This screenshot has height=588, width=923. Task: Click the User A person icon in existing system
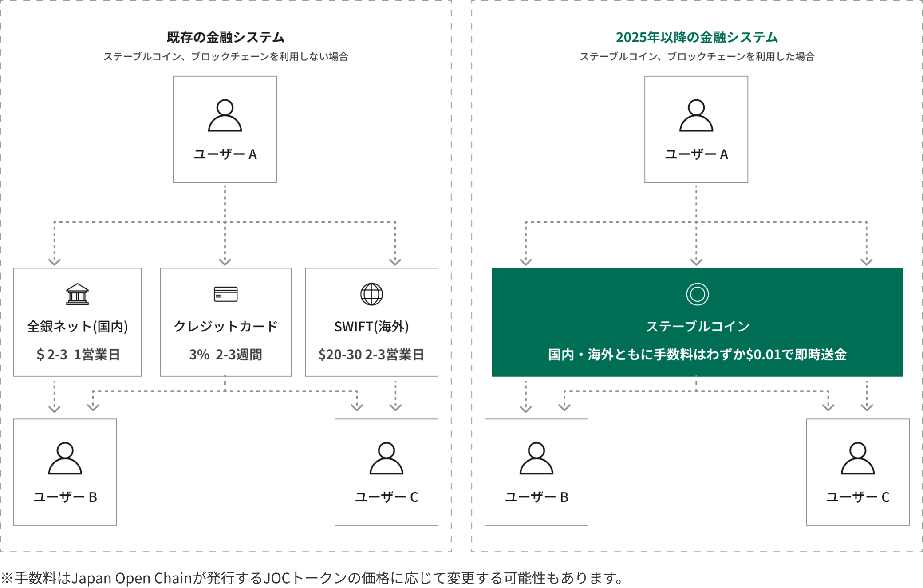pos(225,115)
